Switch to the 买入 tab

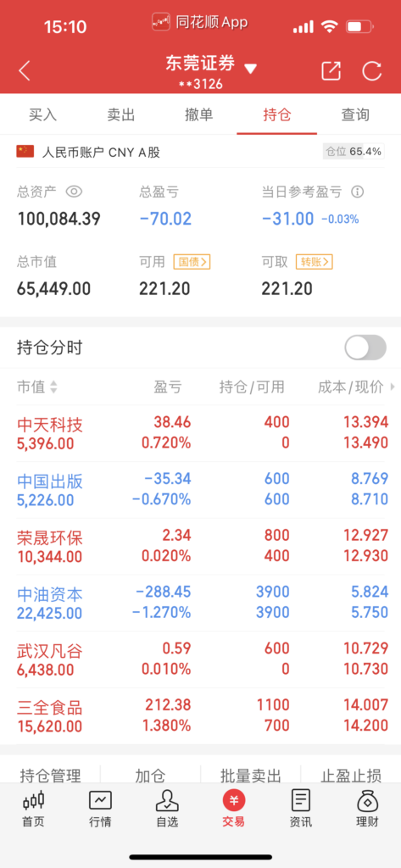coord(42,115)
